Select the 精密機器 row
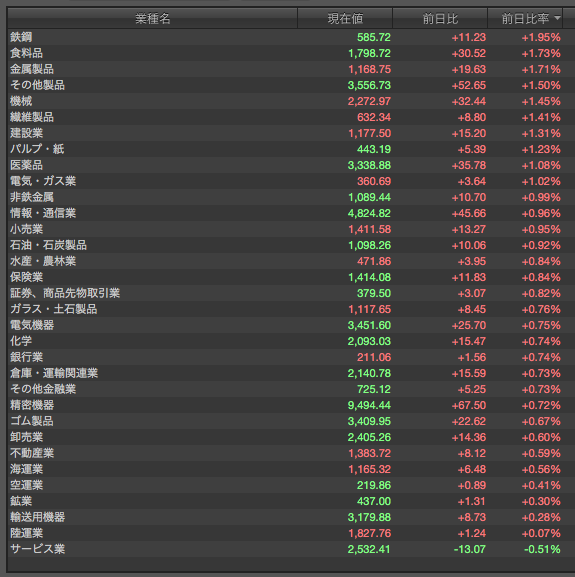Screen dimensions: 575x577 (291, 406)
